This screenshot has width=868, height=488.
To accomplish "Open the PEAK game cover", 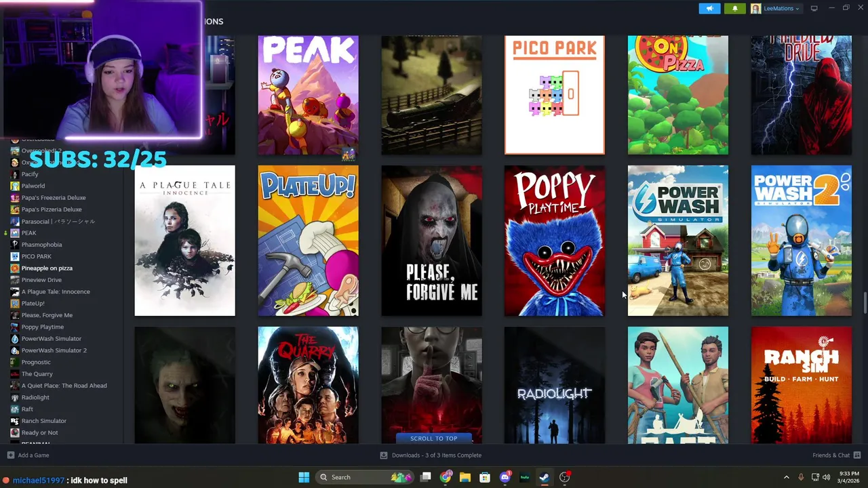I will click(x=308, y=95).
